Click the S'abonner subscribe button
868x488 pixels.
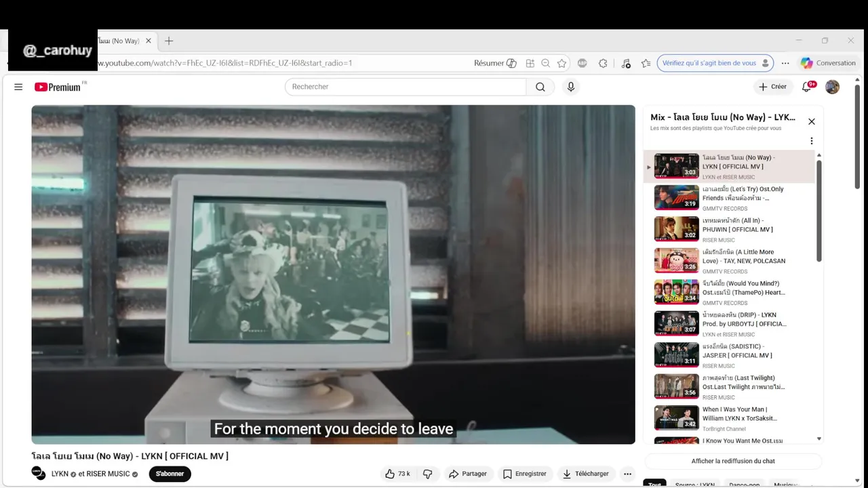tap(170, 474)
